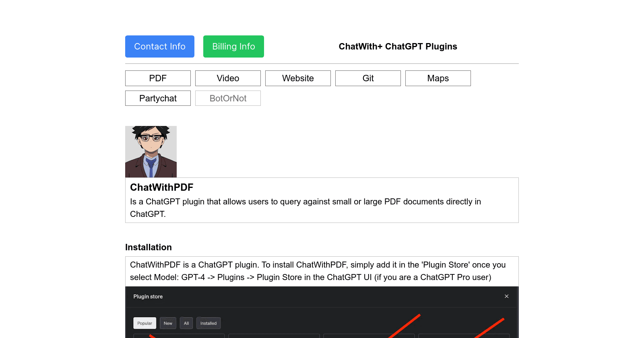This screenshot has width=644, height=338.
Task: Click the ChatWithPDF heading
Action: point(162,187)
